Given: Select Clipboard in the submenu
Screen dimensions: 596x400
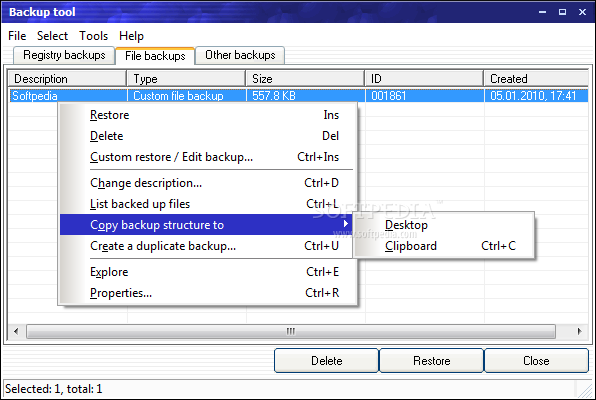Looking at the screenshot, I should 444,246.
